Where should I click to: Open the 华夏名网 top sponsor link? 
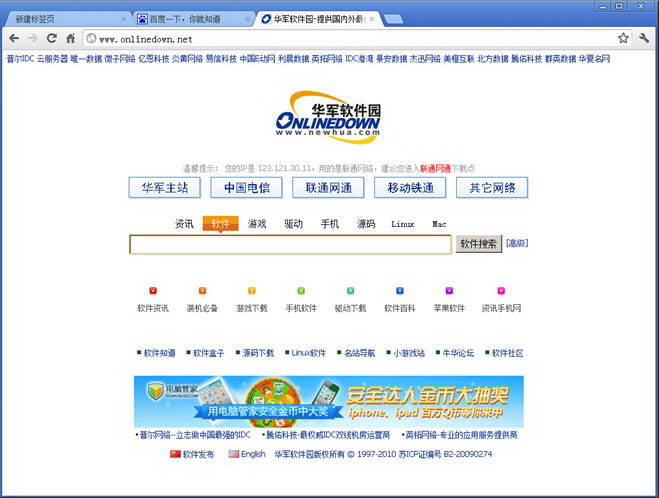[594, 59]
